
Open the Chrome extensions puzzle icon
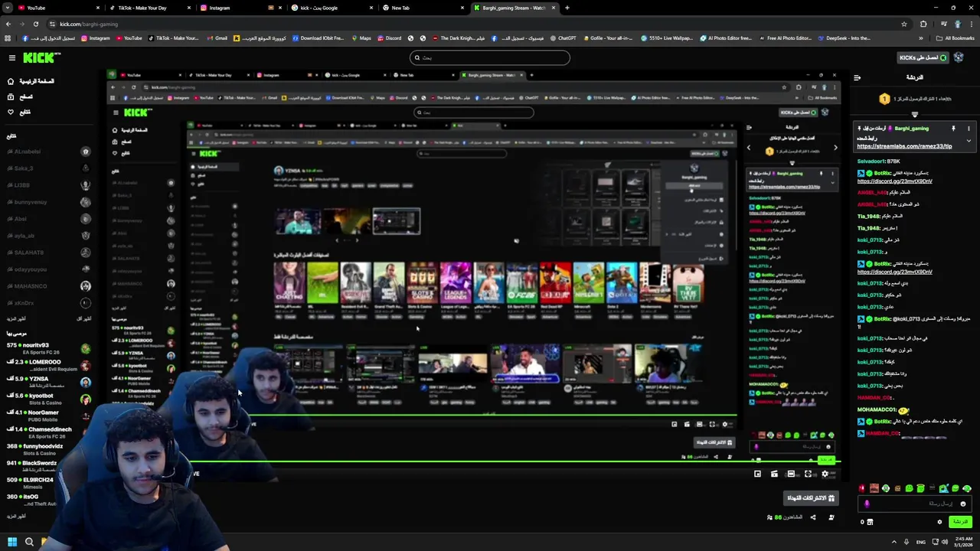pyautogui.click(x=923, y=24)
